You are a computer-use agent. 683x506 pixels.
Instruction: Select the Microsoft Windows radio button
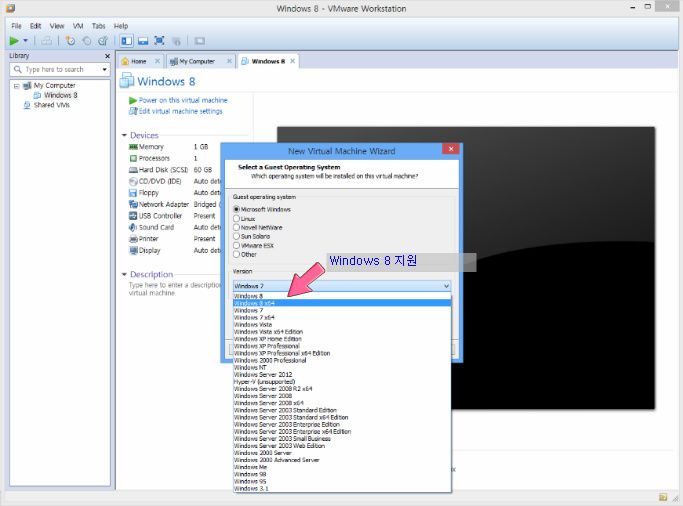[237, 209]
